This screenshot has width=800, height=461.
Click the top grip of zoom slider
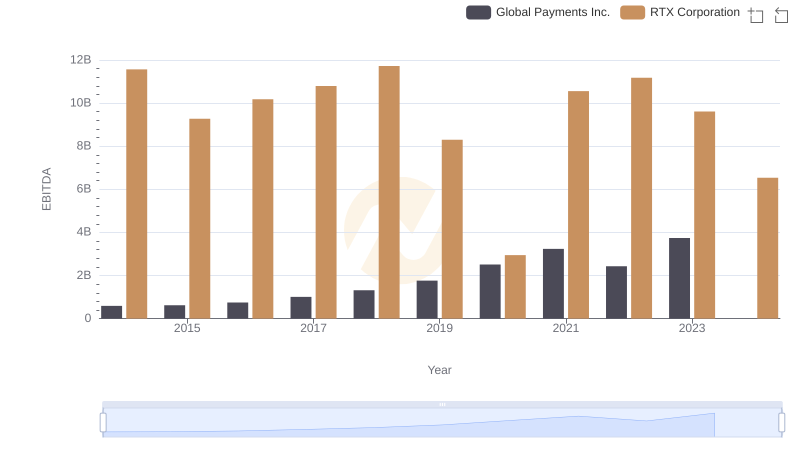click(x=442, y=404)
